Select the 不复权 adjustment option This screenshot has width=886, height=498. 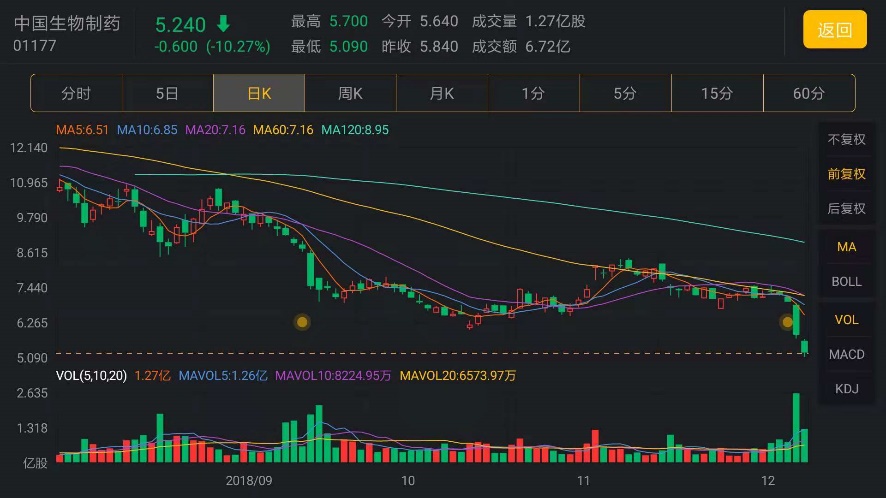coord(846,140)
